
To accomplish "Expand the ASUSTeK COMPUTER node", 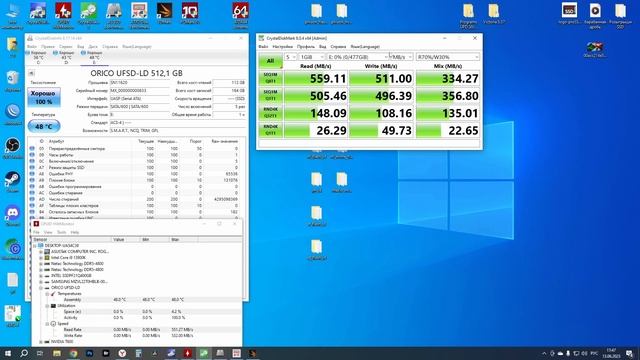I will point(41,252).
